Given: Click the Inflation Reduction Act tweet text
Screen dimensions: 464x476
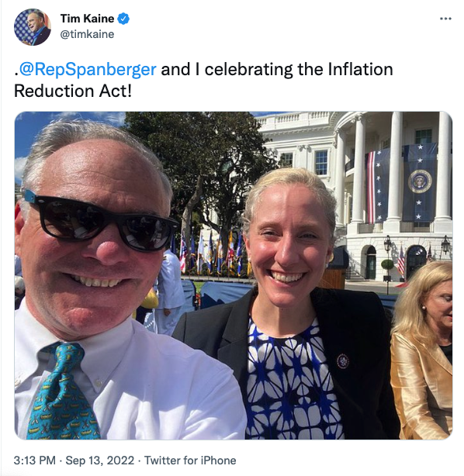Looking at the screenshot, I should (x=203, y=80).
